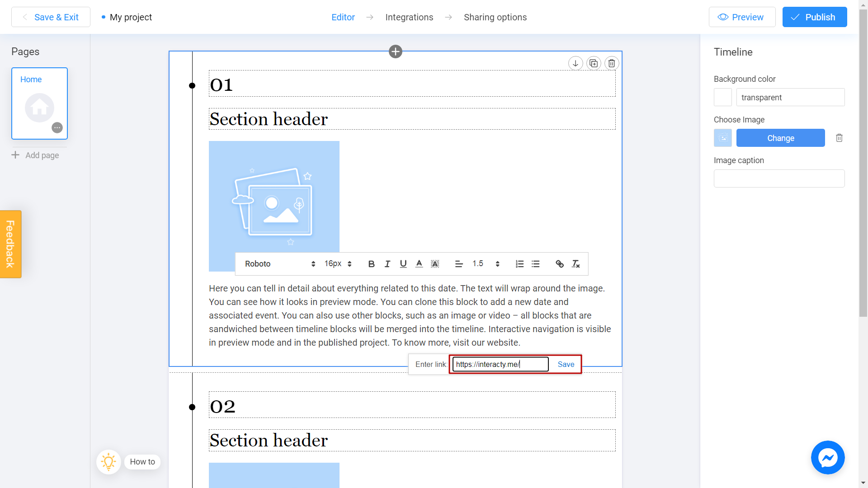Click the bold formatting icon
868x488 pixels.
coord(372,264)
